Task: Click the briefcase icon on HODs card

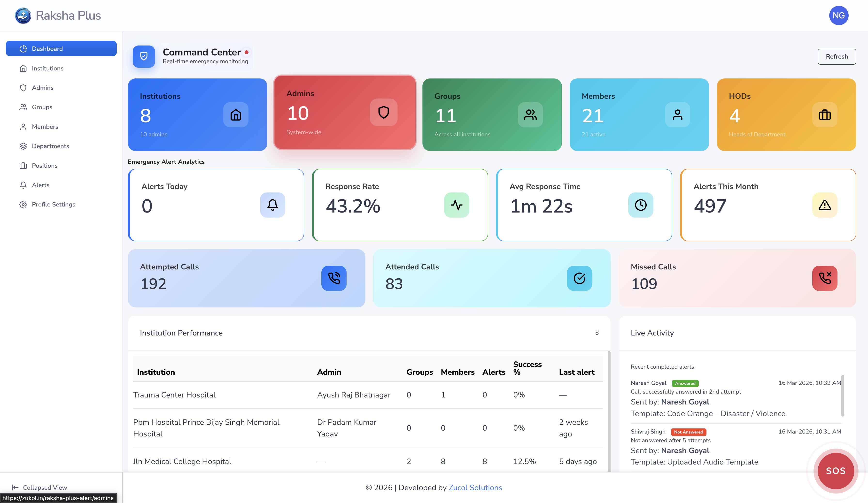Action: pyautogui.click(x=824, y=115)
